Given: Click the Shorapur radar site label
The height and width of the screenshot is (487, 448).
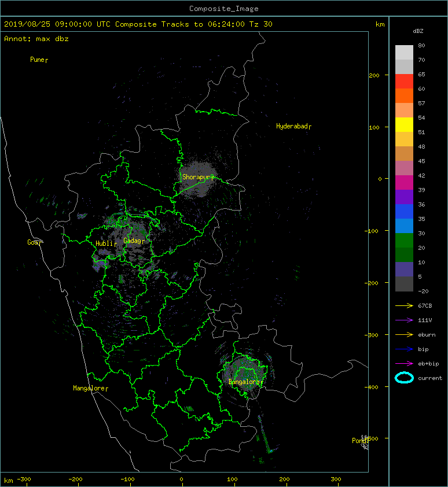Looking at the screenshot, I should point(196,177).
